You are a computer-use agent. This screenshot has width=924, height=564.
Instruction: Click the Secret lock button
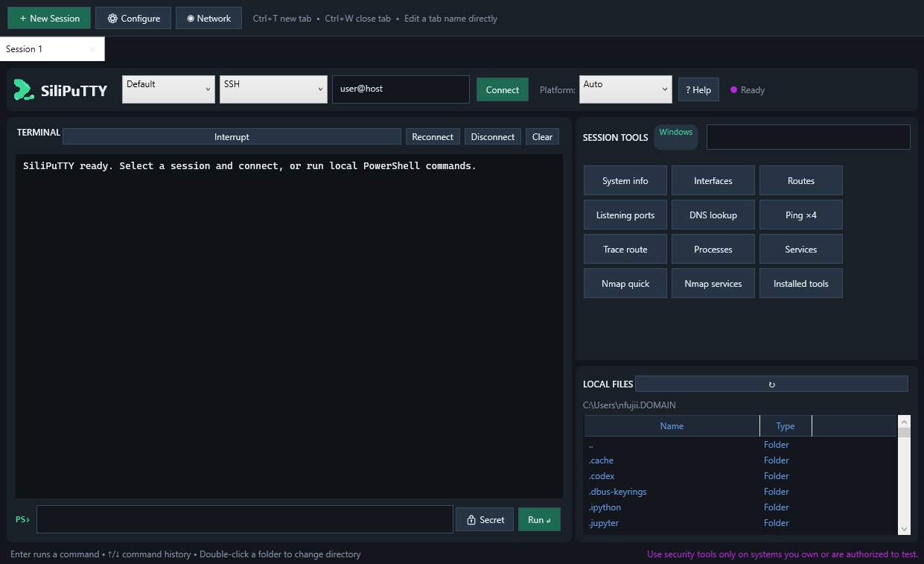(485, 519)
